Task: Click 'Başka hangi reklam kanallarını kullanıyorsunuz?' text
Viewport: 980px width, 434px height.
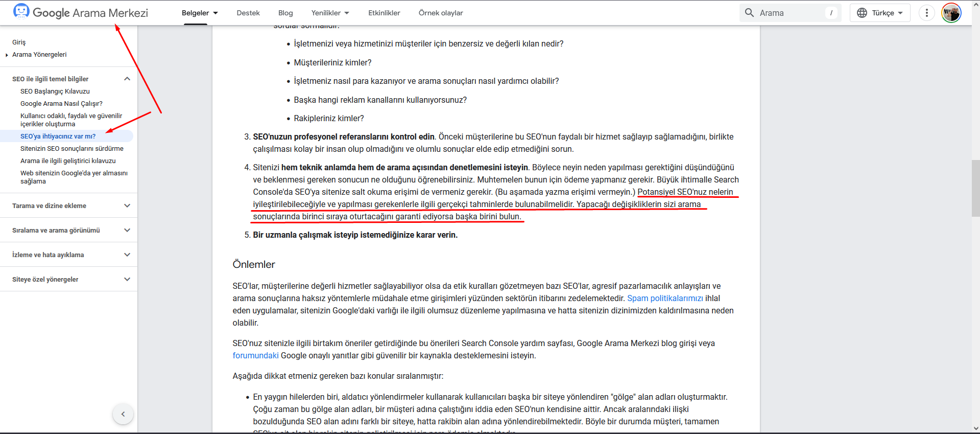Action: [380, 100]
